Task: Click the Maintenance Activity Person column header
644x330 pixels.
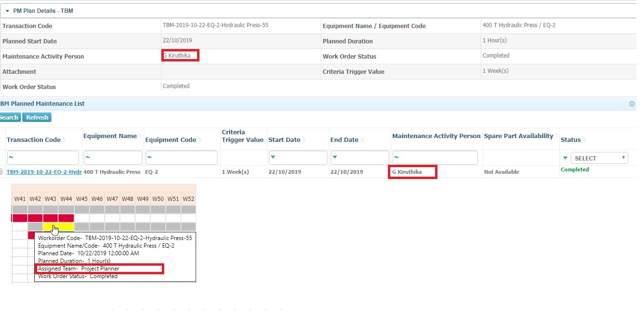Action: pos(436,136)
